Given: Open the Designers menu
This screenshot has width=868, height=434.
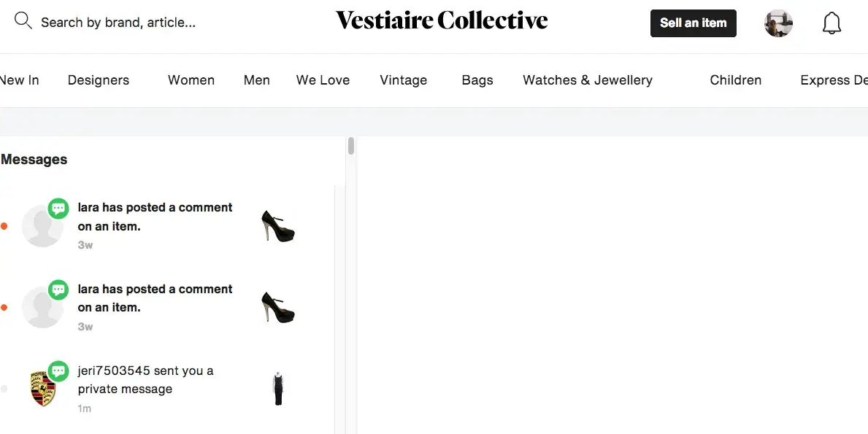Looking at the screenshot, I should (99, 80).
